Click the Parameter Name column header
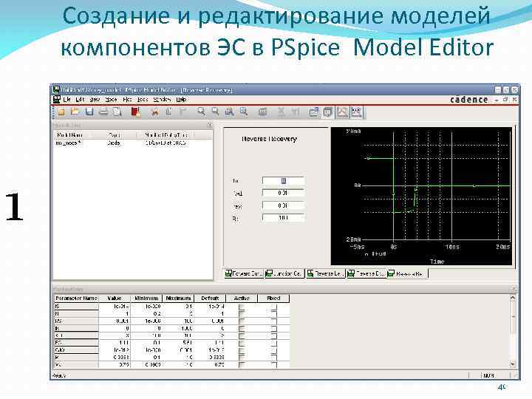532x399 pixels. [x=76, y=299]
